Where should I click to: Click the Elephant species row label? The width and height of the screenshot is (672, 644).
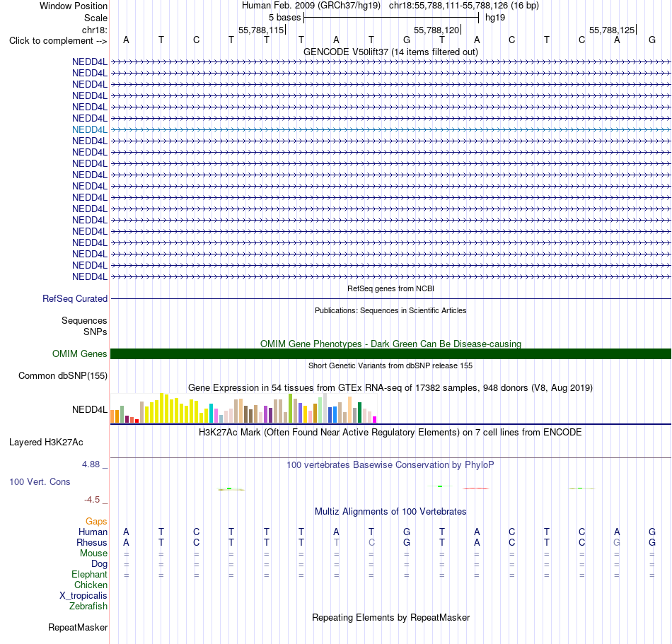pos(89,574)
